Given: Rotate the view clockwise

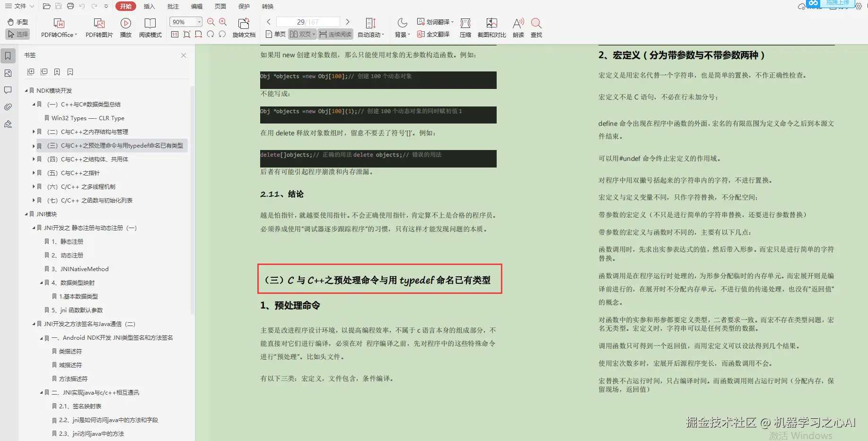Looking at the screenshot, I should click(210, 34).
